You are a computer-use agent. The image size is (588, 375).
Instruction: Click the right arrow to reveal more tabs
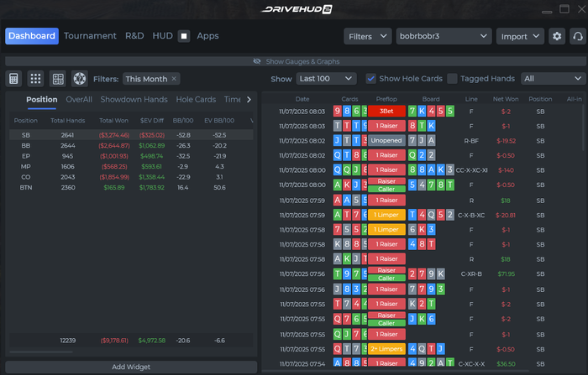click(x=249, y=100)
